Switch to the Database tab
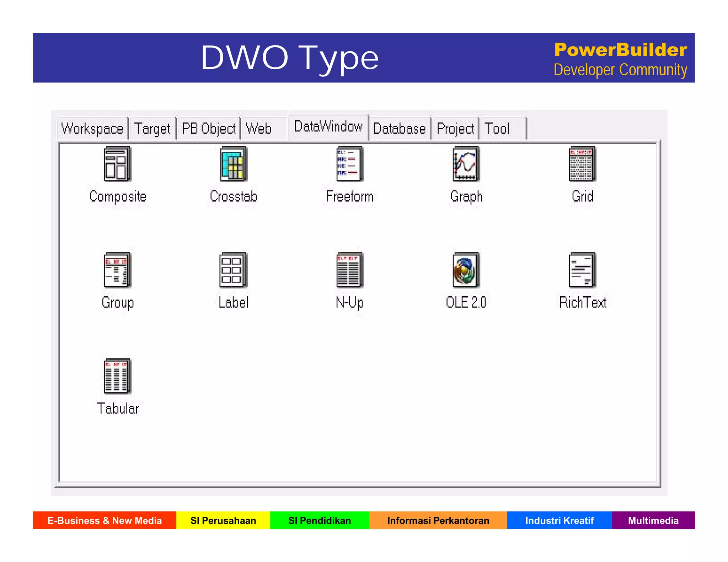Viewport: 728px width, 562px height. point(400,128)
